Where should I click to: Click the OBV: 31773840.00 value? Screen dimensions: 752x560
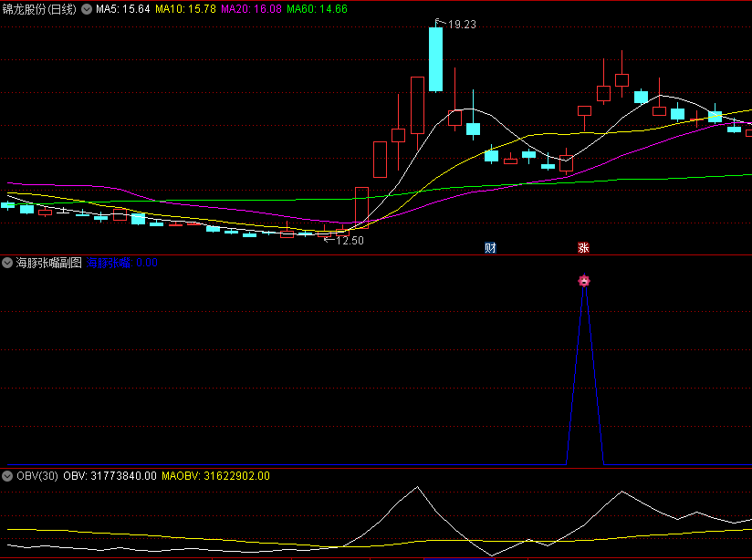click(110, 476)
